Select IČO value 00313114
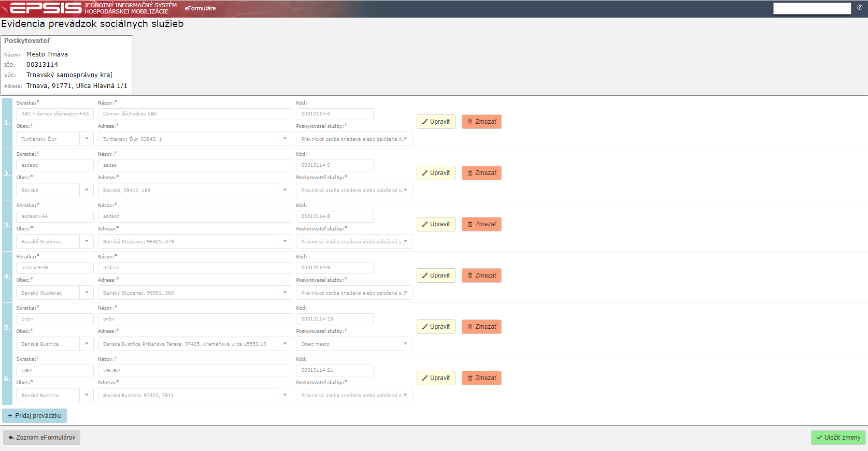Image resolution: width=868 pixels, height=451 pixels. coord(42,65)
